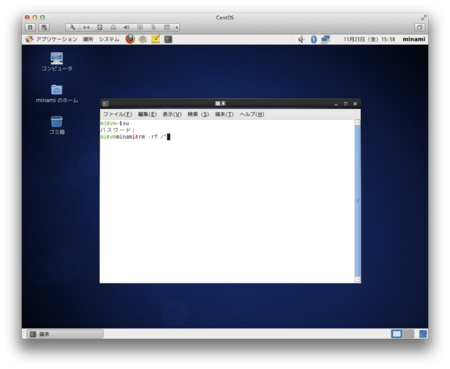Click the hard disk device icon
Screen dimensions: 450x369
point(100,27)
